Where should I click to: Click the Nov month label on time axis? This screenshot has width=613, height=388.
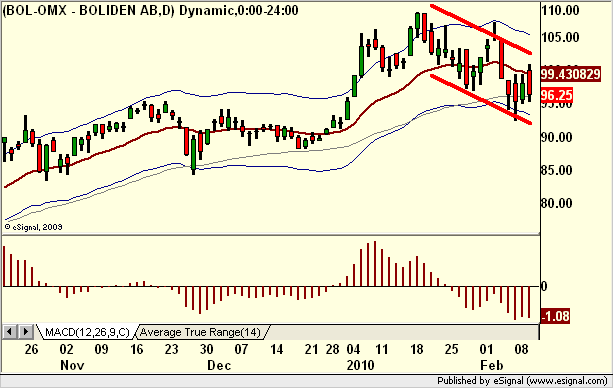point(72,365)
